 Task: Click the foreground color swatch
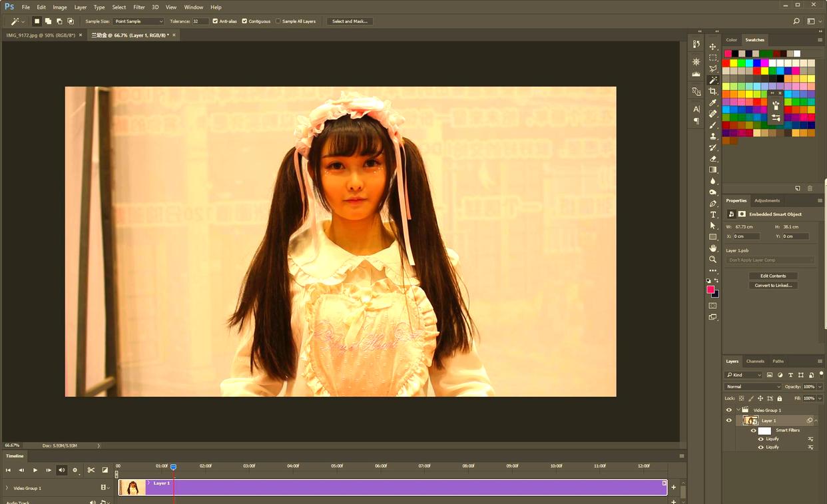coord(710,290)
